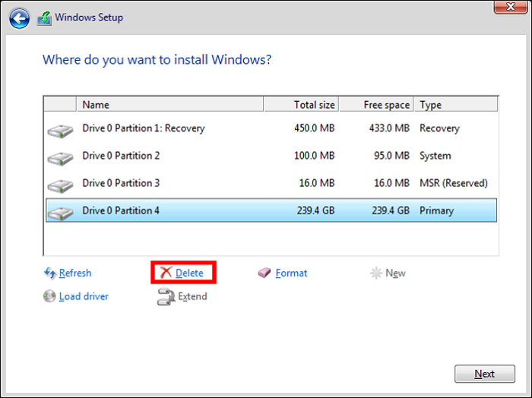
Task: Click the Extend link
Action: 192,296
